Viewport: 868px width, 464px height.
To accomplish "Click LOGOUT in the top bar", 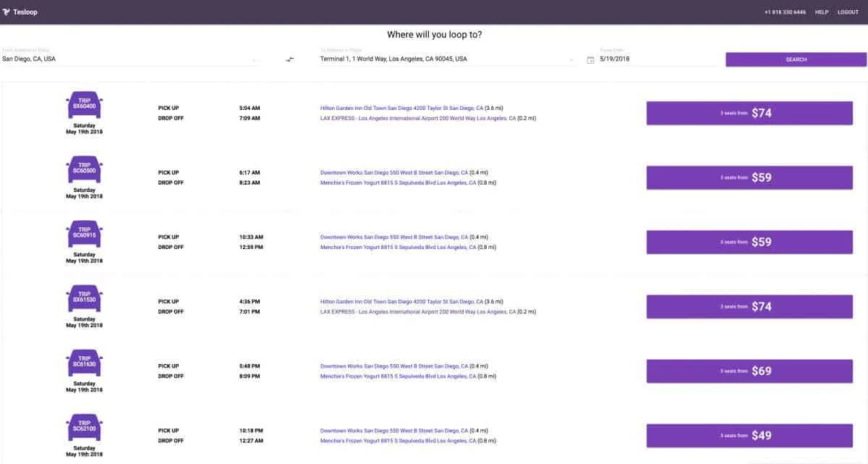I will coord(848,12).
